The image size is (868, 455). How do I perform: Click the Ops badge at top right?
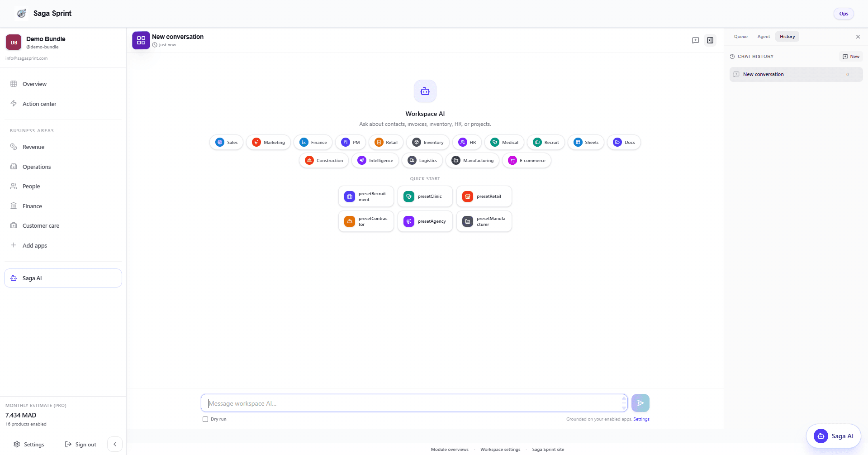click(x=844, y=14)
